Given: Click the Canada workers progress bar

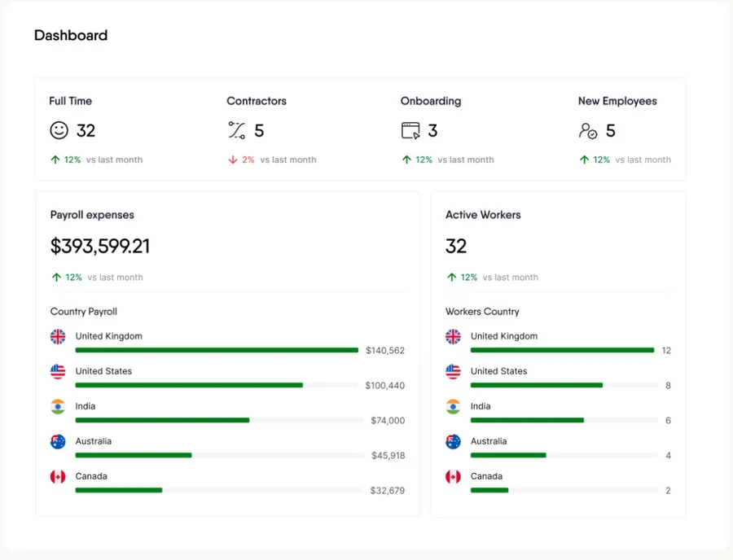Looking at the screenshot, I should click(x=564, y=491).
